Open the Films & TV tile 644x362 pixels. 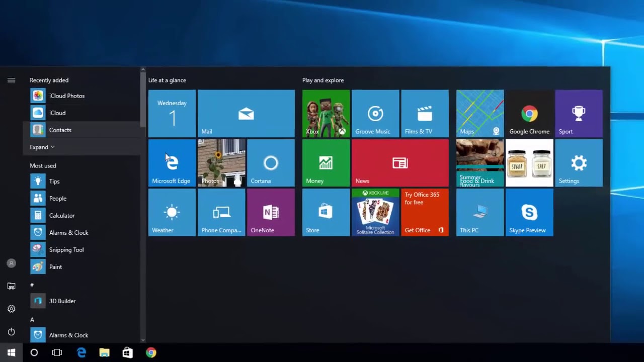425,114
